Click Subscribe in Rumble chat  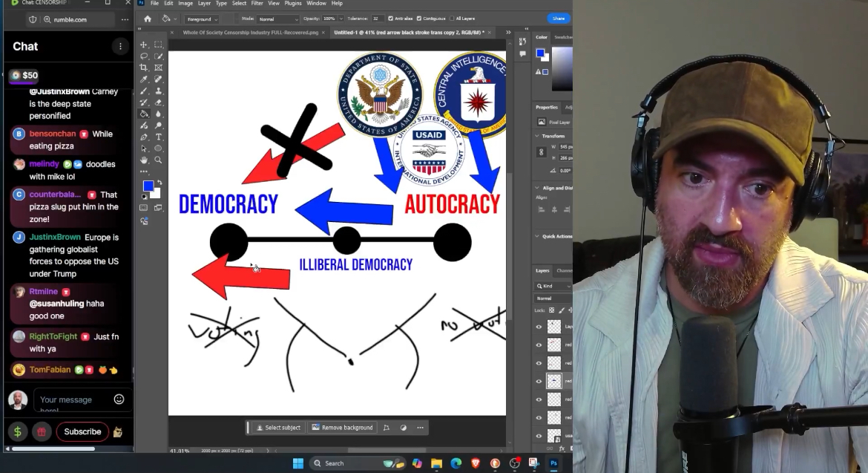click(x=82, y=431)
